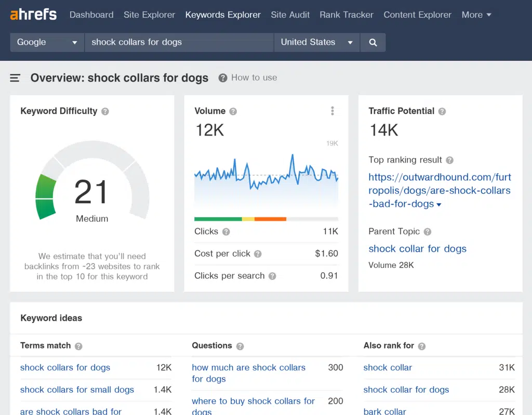Go to Site Explorer tab
532x415 pixels.
pos(149,15)
